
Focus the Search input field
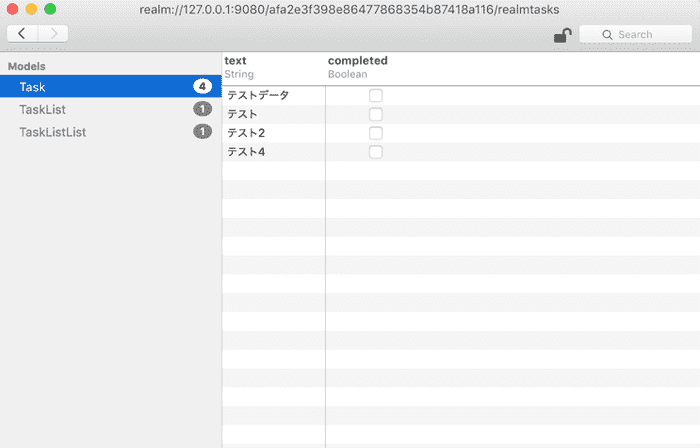pyautogui.click(x=640, y=35)
